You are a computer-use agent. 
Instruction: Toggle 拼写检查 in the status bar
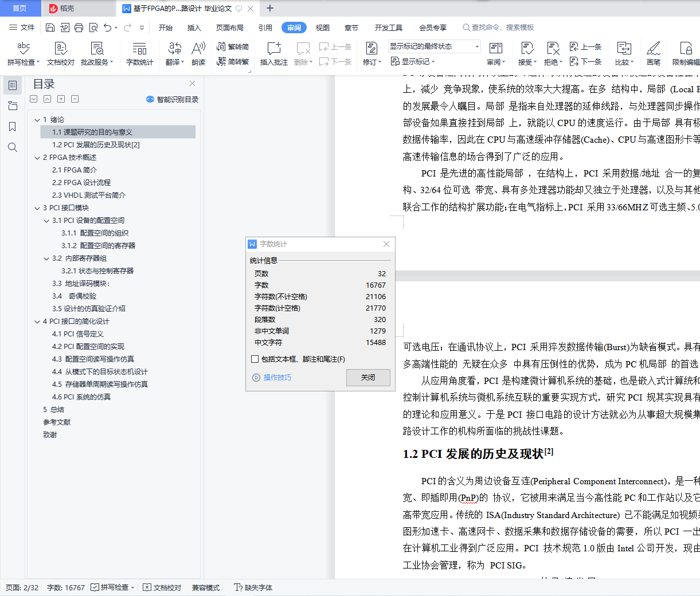point(113,587)
